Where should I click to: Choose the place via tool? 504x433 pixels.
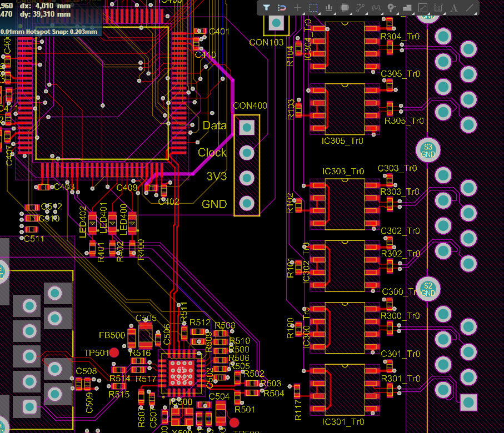tap(392, 8)
